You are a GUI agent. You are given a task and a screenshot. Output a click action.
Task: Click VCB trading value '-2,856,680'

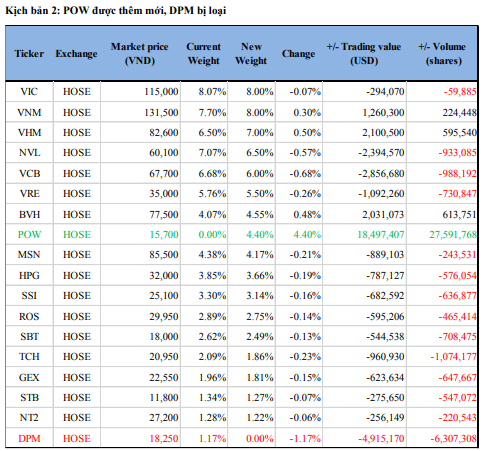point(381,174)
